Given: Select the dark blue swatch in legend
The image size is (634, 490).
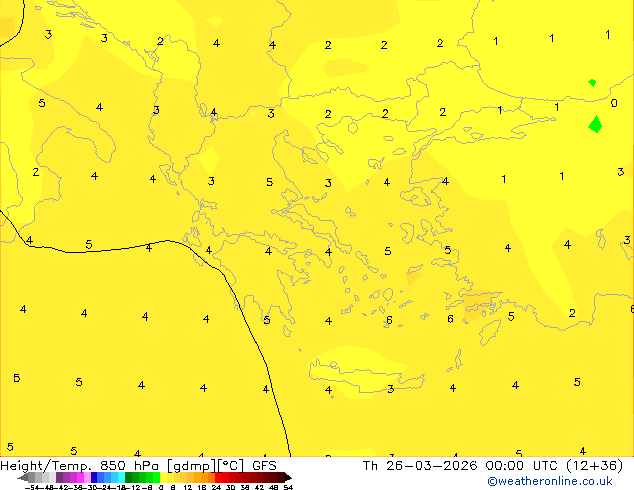Looking at the screenshot, I should [94, 477].
